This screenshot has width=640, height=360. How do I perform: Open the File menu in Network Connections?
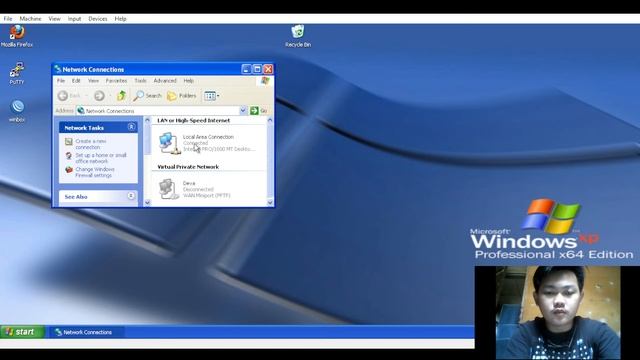click(x=61, y=81)
